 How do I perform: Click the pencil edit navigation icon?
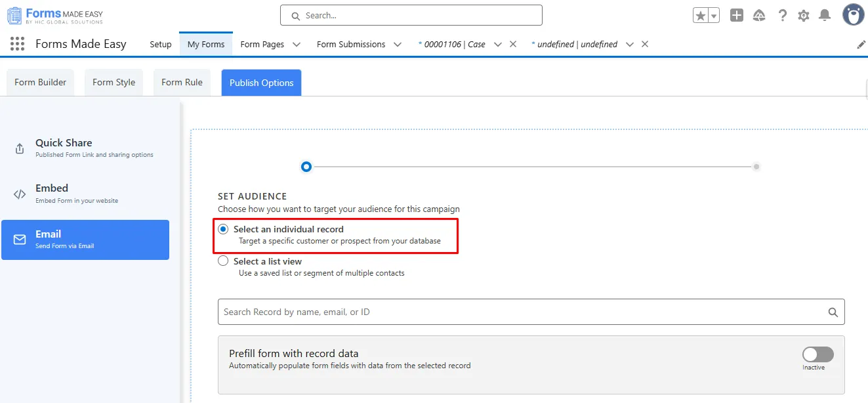(861, 45)
